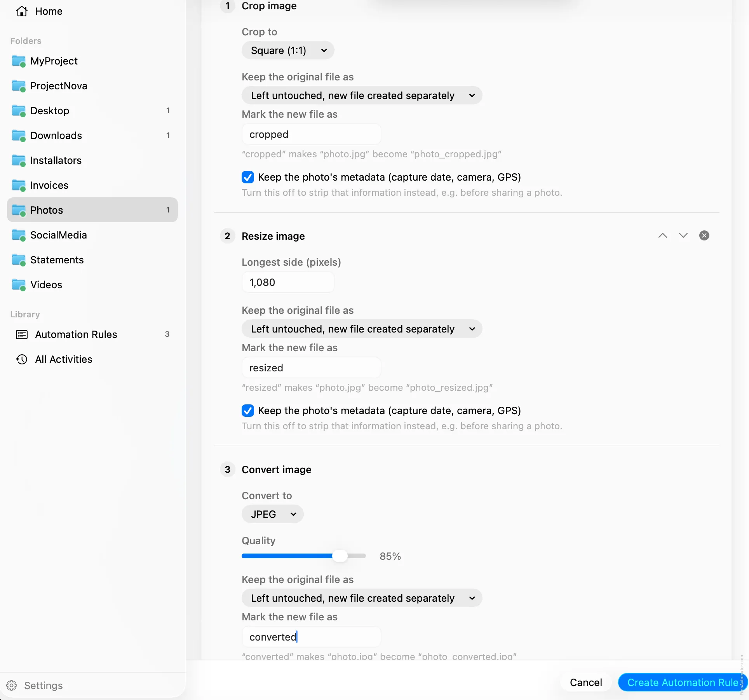Click the All Activities clock icon

[x=22, y=359]
